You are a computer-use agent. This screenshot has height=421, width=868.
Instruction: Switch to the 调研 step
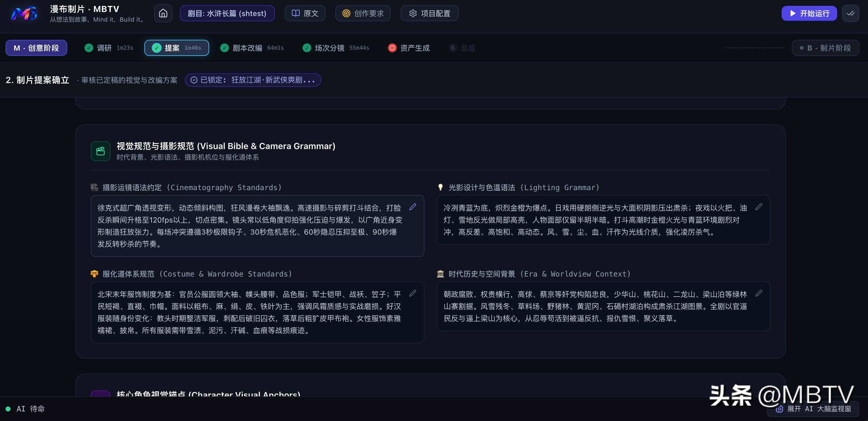pos(109,48)
